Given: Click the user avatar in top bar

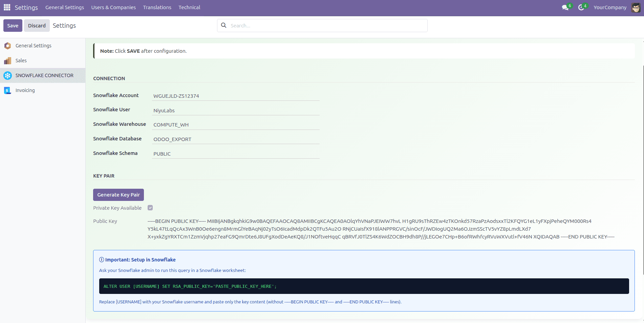Looking at the screenshot, I should tap(636, 7).
